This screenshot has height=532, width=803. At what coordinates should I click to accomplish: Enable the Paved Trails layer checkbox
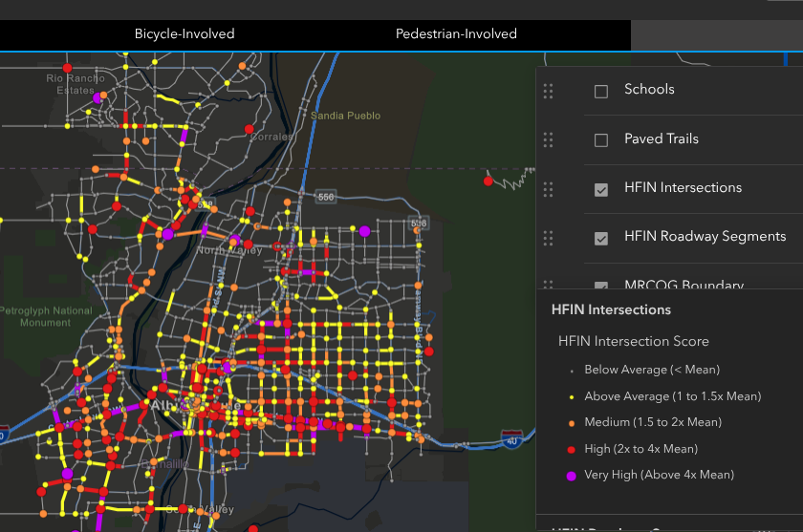(x=601, y=140)
